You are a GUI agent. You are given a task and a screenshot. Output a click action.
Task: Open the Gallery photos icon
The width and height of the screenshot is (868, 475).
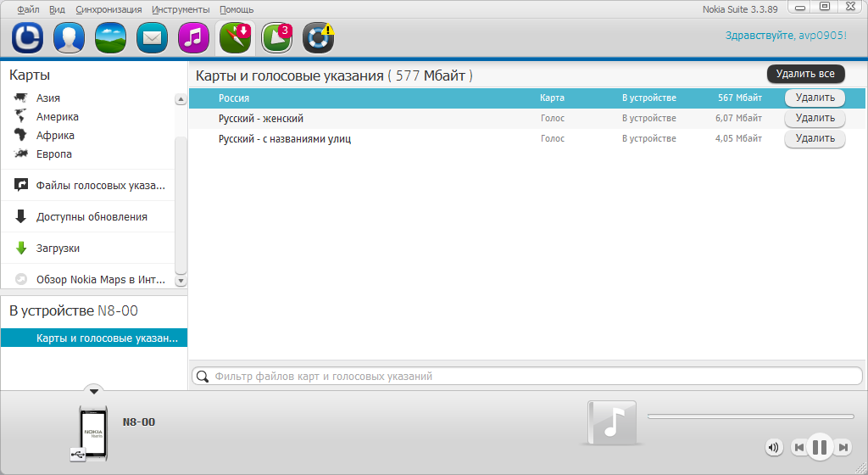pos(110,38)
